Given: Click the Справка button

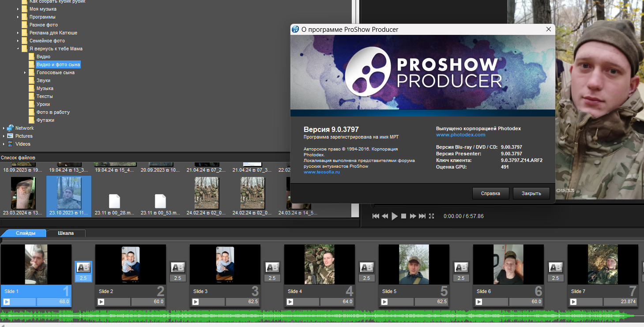Looking at the screenshot, I should [490, 193].
